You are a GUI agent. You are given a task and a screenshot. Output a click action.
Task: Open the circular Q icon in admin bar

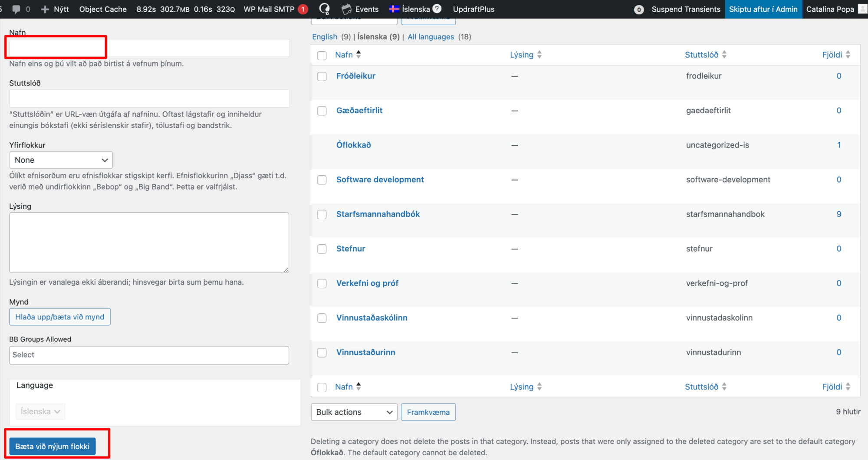[324, 9]
